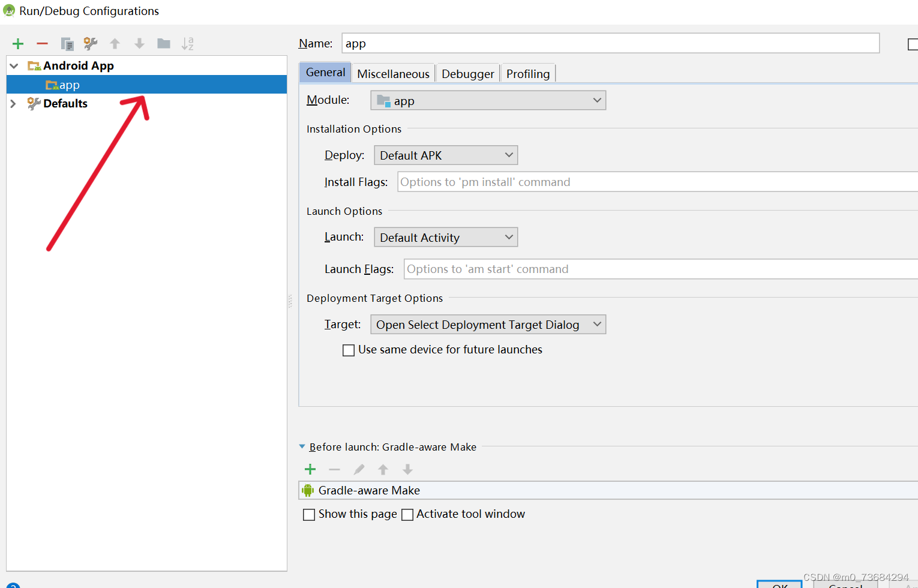Switch to the Debugger tab
The height and width of the screenshot is (588, 918).
tap(467, 73)
